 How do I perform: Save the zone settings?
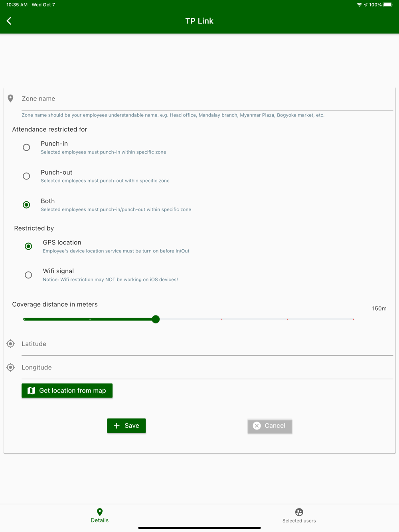pos(126,426)
